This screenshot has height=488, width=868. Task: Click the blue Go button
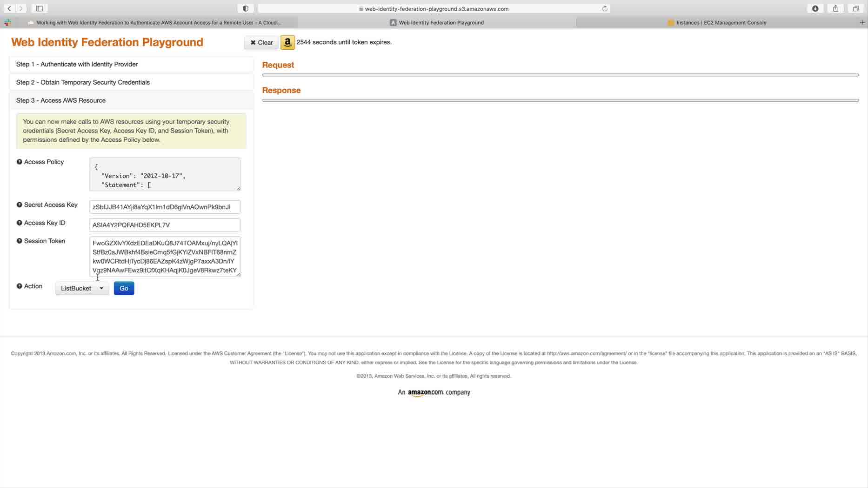[124, 288]
